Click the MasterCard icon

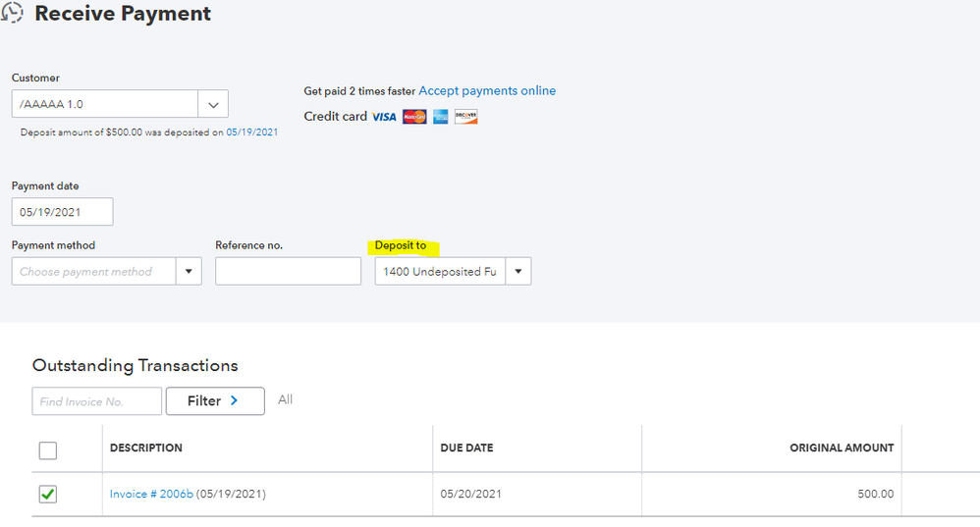[x=414, y=117]
